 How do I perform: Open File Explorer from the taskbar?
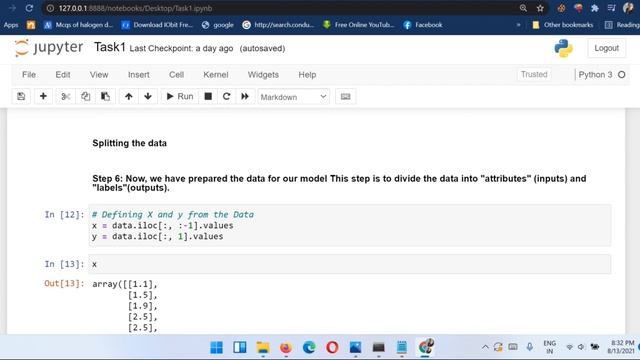[x=263, y=347]
